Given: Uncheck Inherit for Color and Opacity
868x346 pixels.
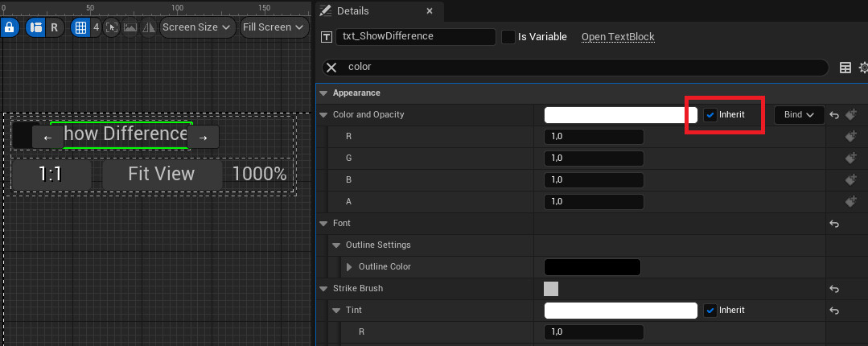Looking at the screenshot, I should 710,114.
